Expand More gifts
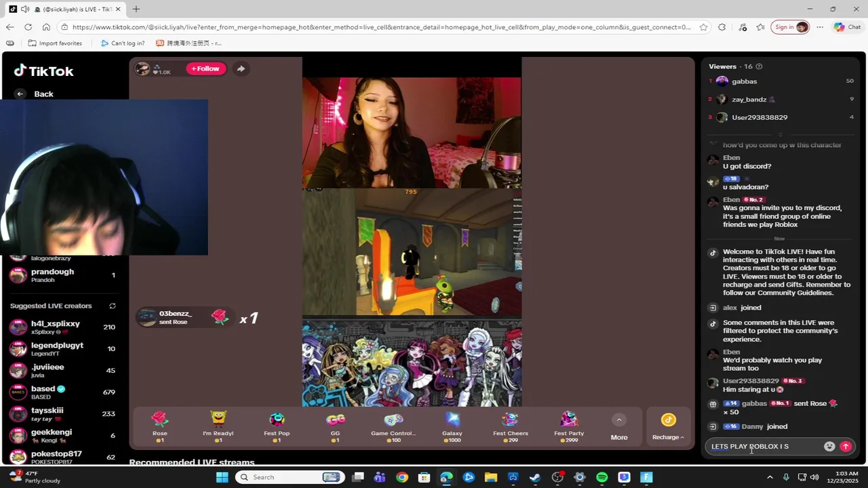This screenshot has width=868, height=488. tap(618, 428)
